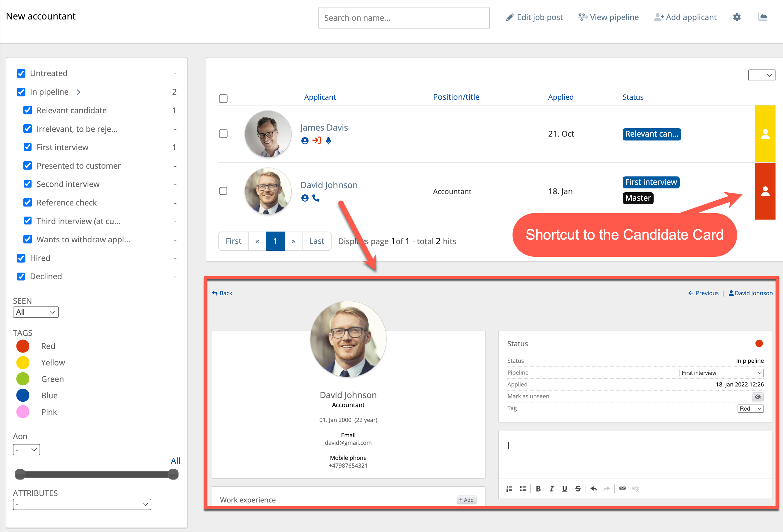Click James Davis's avatar in the list

pos(268,134)
